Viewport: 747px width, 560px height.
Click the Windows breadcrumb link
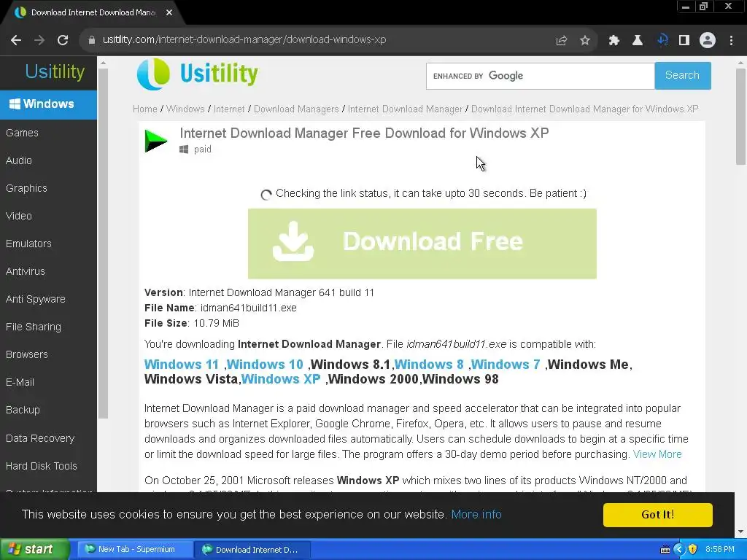point(185,109)
